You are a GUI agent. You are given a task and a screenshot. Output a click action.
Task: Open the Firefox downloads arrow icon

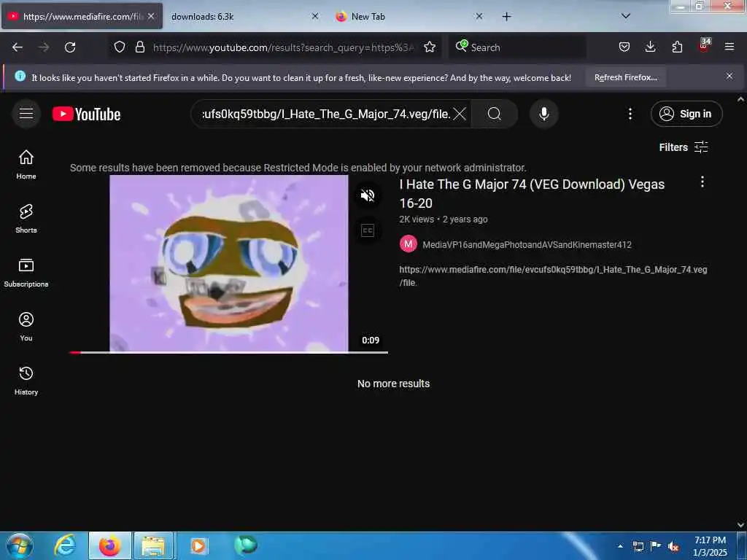coord(650,47)
